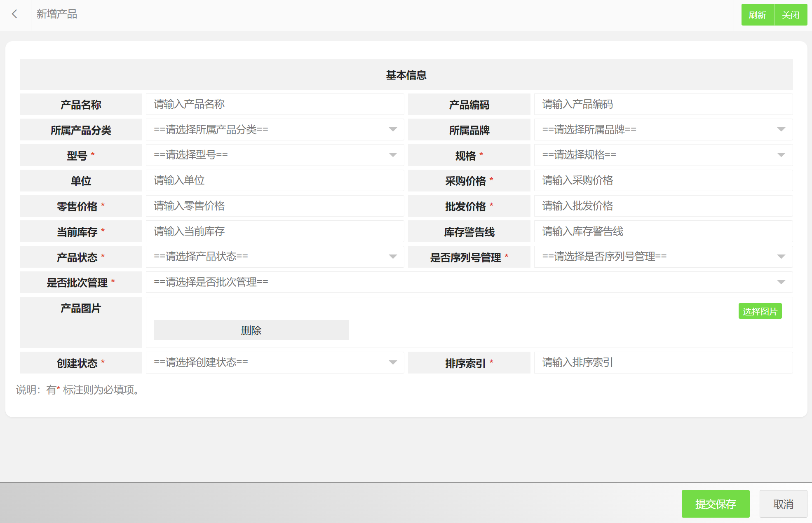Open the 所属产品分类 dropdown

click(275, 130)
